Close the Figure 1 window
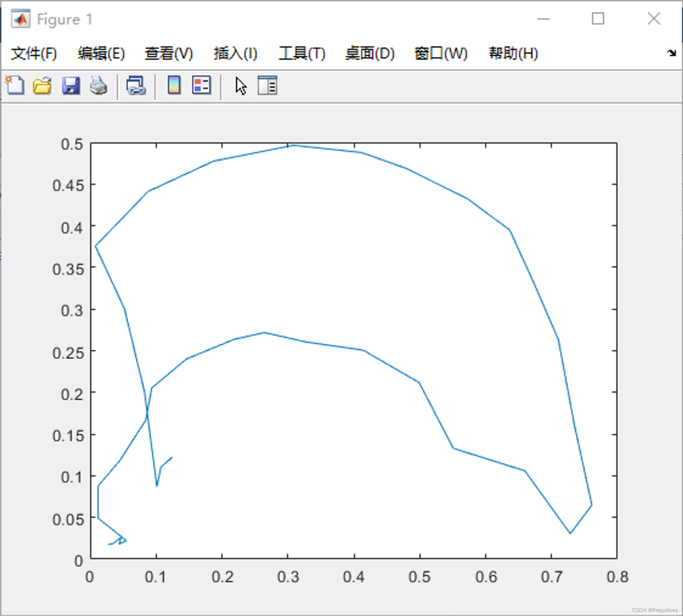Viewport: 683px width, 616px height. (654, 18)
